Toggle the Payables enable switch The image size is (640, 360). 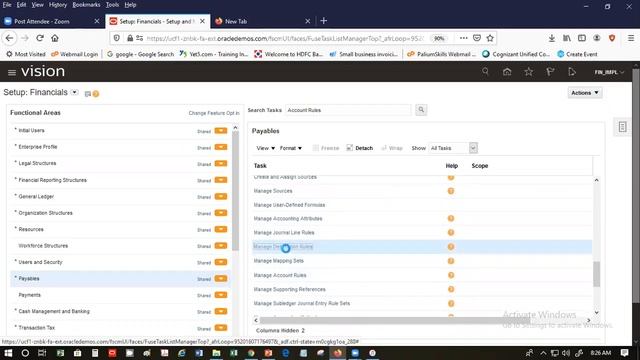[x=221, y=279]
